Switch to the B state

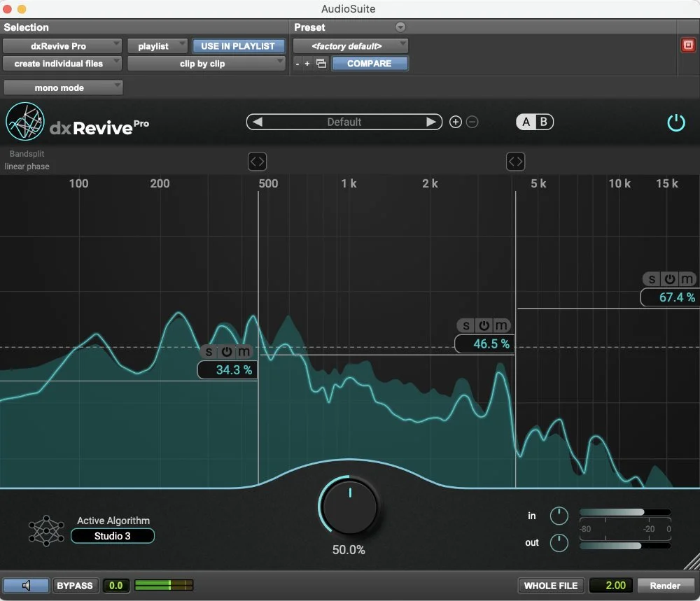(x=544, y=122)
